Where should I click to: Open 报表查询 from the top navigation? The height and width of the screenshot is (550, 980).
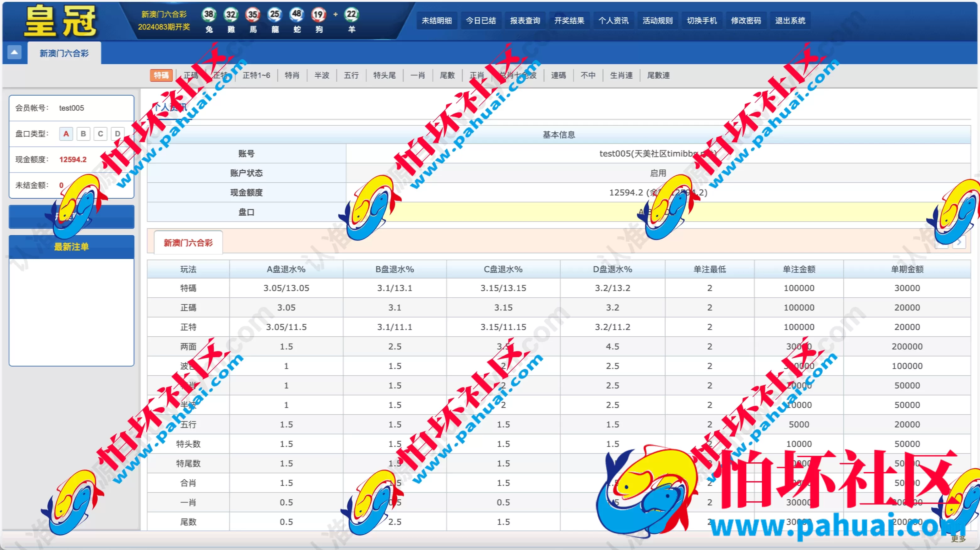(x=525, y=20)
